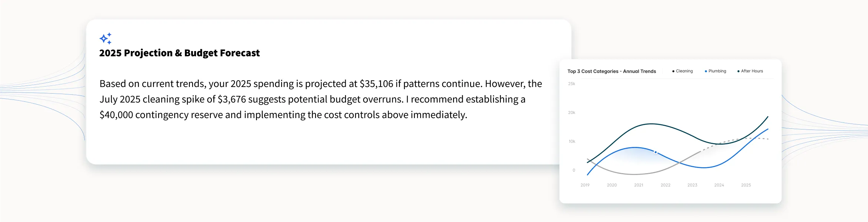Click the Plumbing legend dot
This screenshot has height=222, width=868.
pos(706,71)
